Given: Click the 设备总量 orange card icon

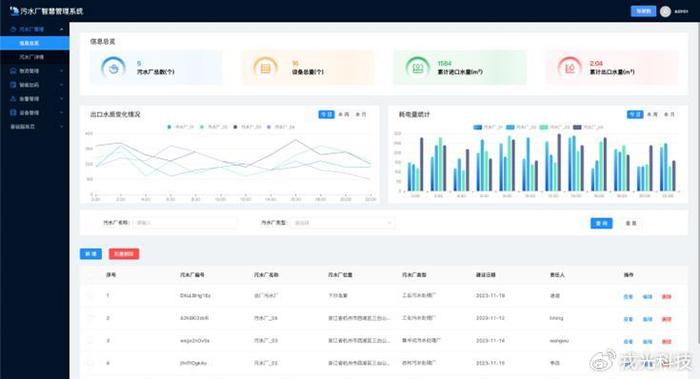Looking at the screenshot, I should click(x=265, y=68).
